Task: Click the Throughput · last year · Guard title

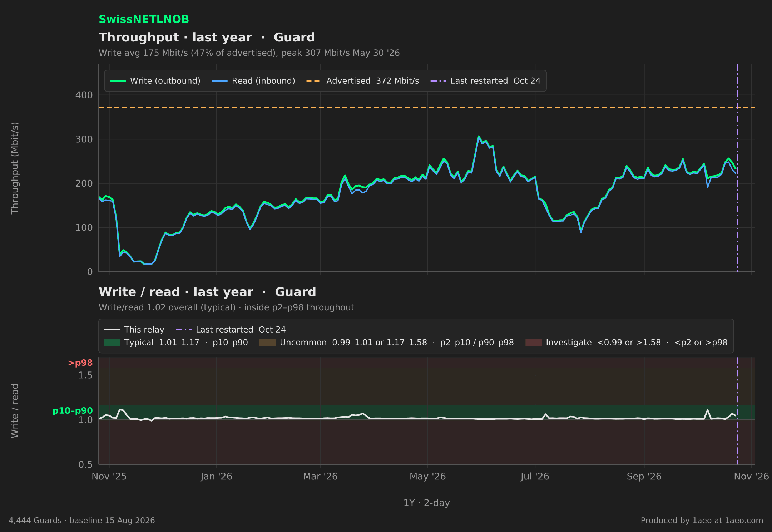Action: pyautogui.click(x=207, y=37)
